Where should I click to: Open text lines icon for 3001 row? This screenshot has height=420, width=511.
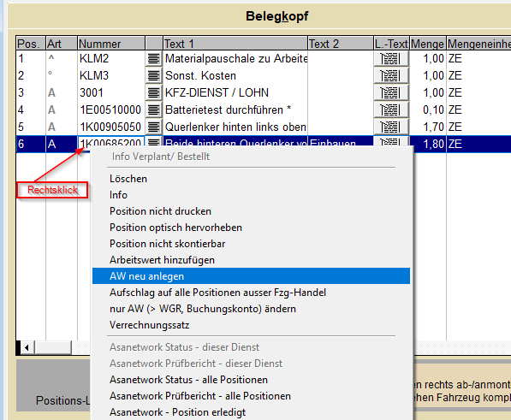pos(154,92)
